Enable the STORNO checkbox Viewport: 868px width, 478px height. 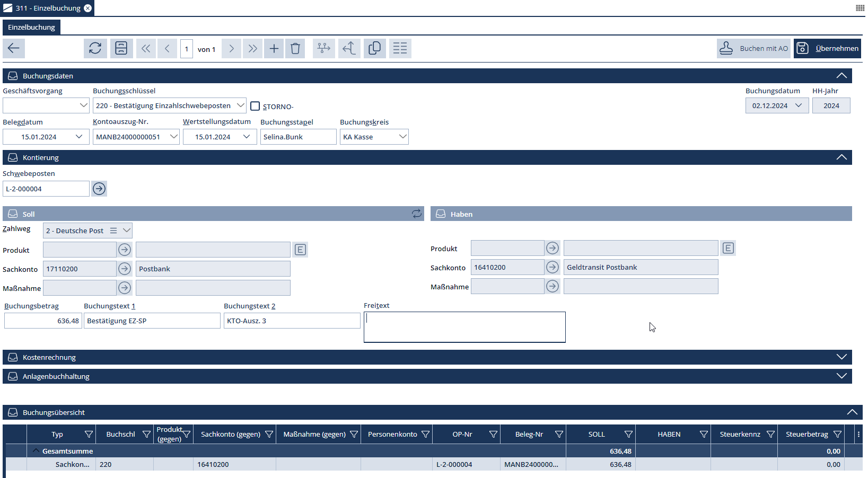click(x=255, y=106)
